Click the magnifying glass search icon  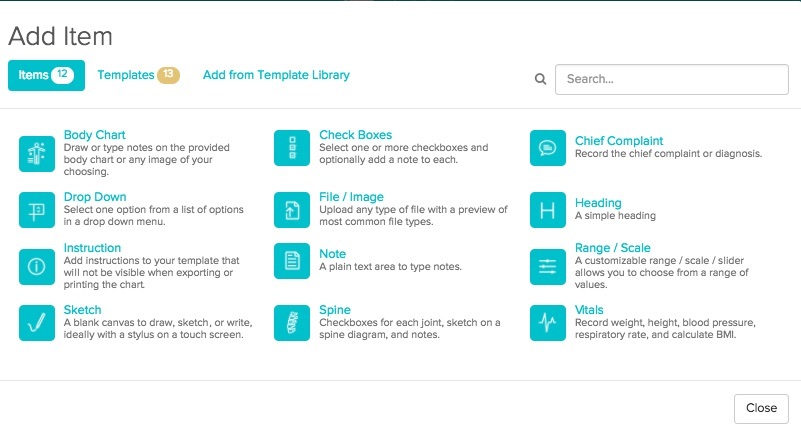[x=540, y=79]
